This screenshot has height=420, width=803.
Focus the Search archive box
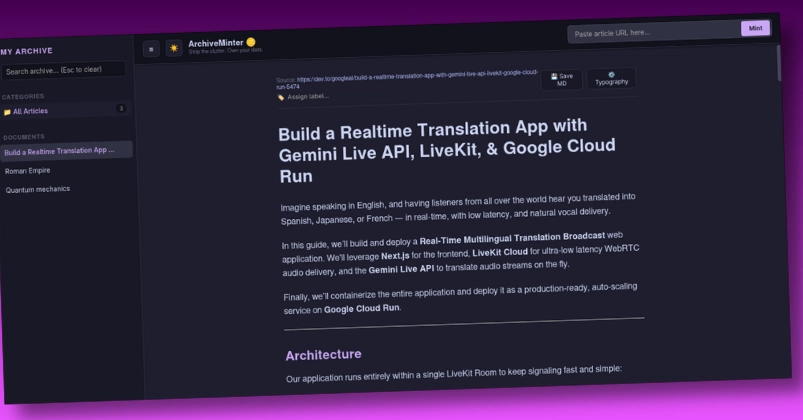pos(64,70)
